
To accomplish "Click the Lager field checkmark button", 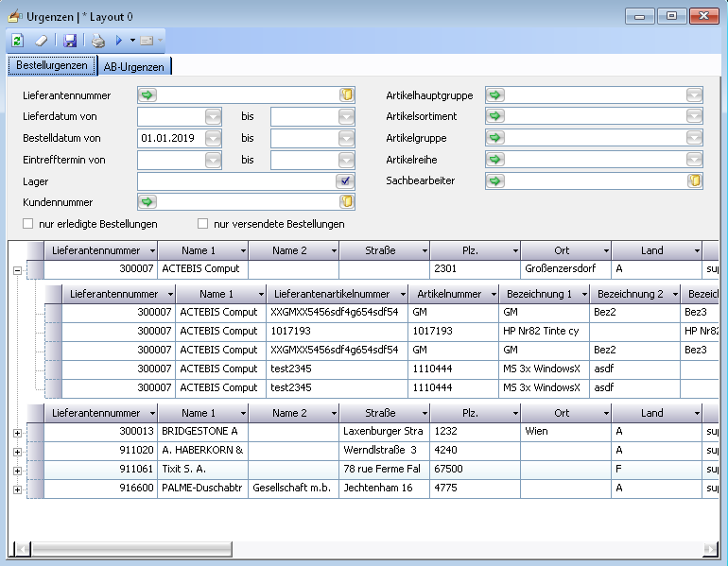I will [x=346, y=180].
